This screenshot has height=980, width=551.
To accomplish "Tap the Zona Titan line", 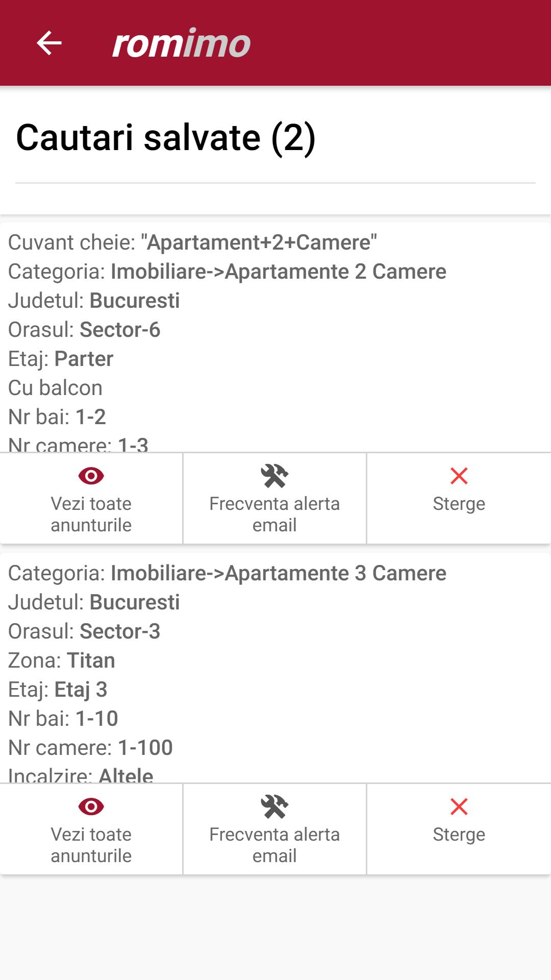I will pyautogui.click(x=62, y=660).
